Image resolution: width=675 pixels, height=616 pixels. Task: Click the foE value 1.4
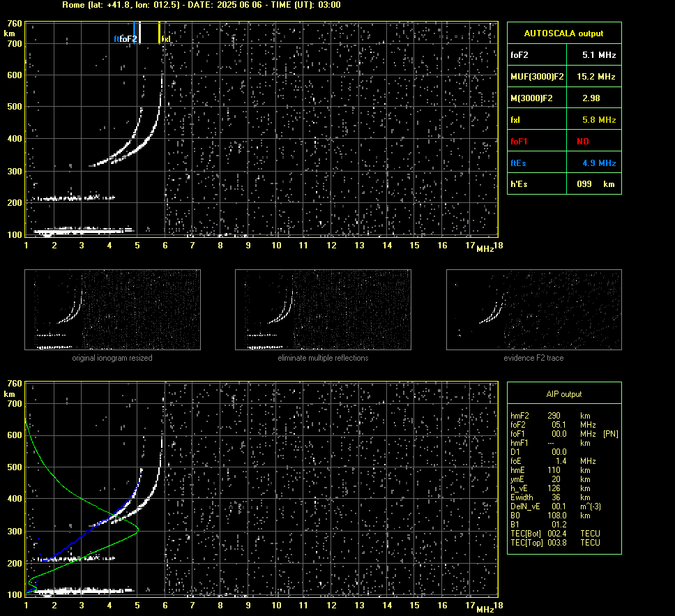(x=561, y=461)
